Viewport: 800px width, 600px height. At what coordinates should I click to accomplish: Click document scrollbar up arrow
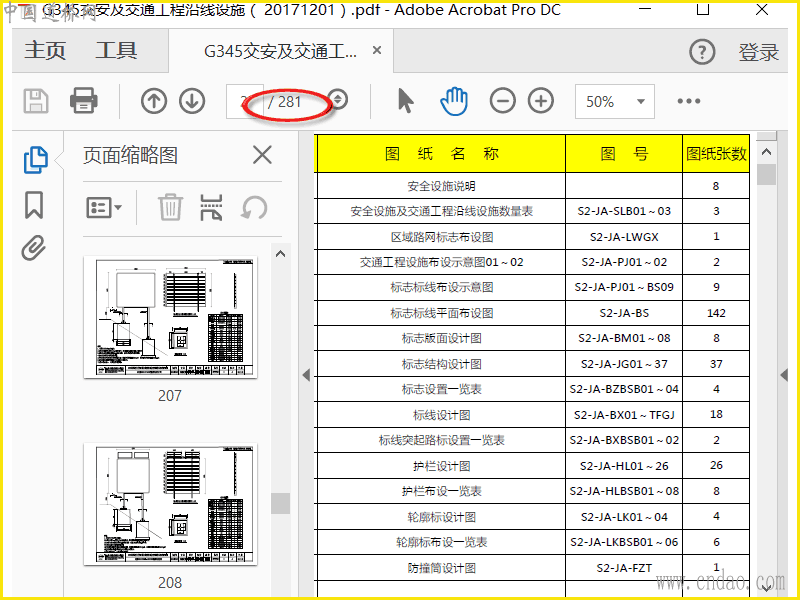[766, 152]
